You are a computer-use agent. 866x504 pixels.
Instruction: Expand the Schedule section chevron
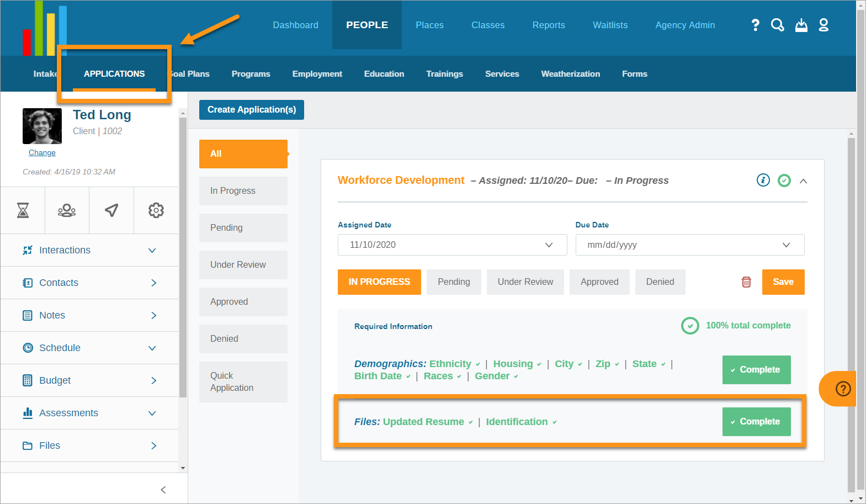[x=152, y=348]
